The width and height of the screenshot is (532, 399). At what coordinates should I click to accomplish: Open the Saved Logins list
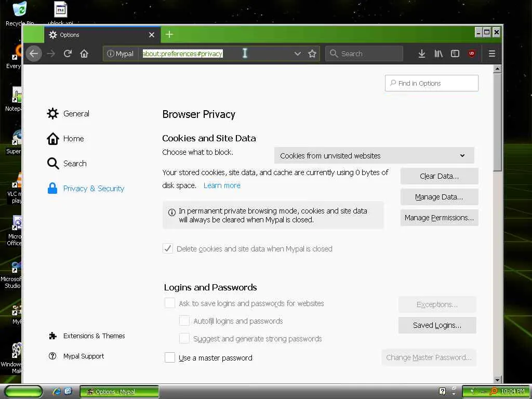click(x=437, y=325)
